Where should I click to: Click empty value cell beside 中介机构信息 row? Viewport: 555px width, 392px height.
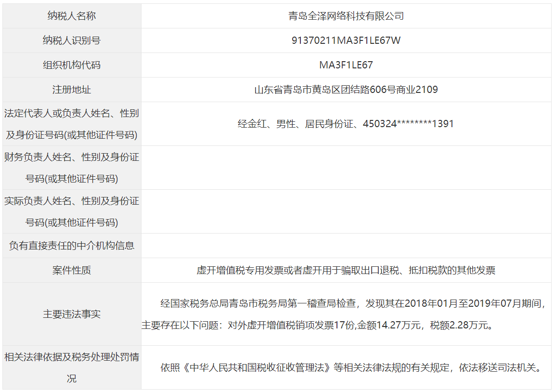[346, 246]
